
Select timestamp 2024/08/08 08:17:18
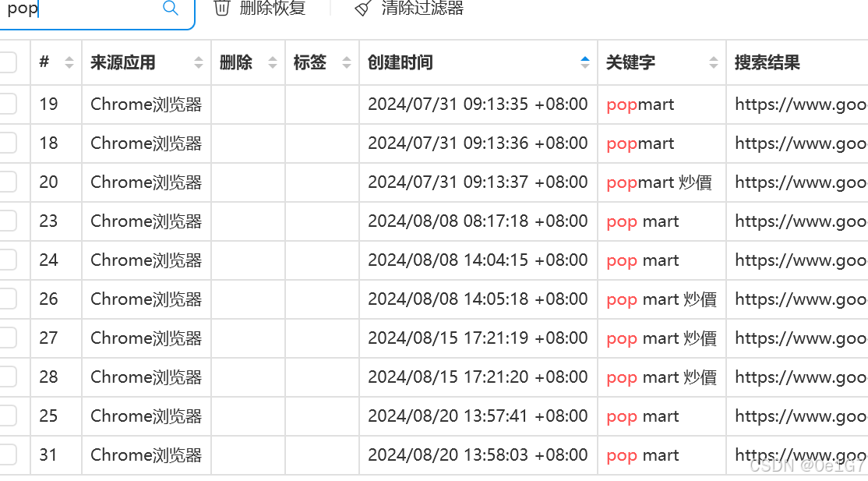(x=477, y=221)
